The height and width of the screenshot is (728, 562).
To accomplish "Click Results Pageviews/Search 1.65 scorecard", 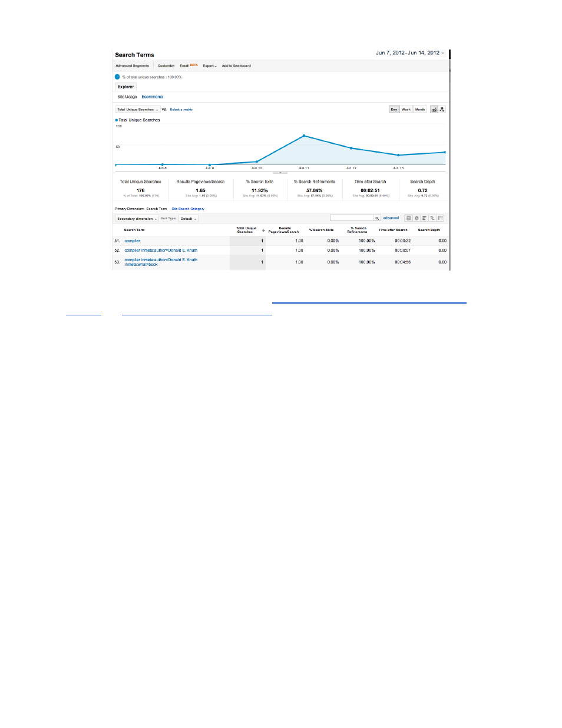I will (201, 189).
